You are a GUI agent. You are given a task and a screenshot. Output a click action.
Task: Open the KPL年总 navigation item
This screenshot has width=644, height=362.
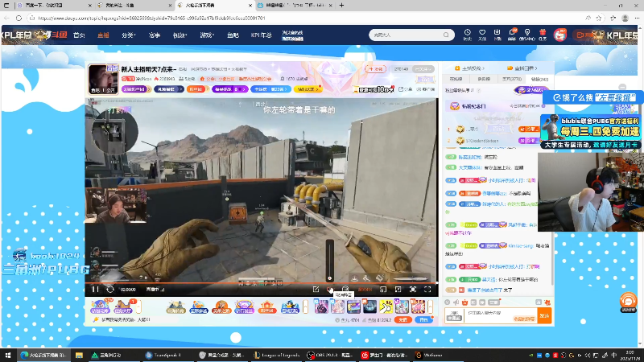tap(261, 35)
